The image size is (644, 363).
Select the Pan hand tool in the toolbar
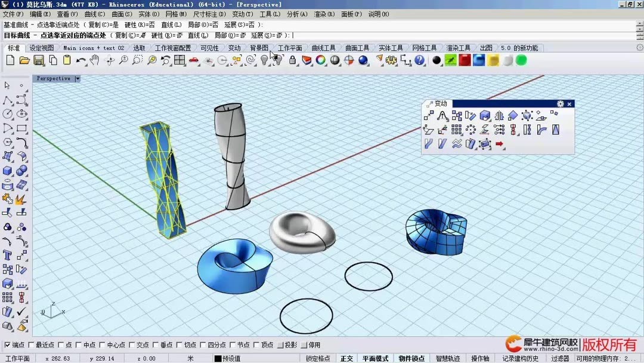pos(94,60)
